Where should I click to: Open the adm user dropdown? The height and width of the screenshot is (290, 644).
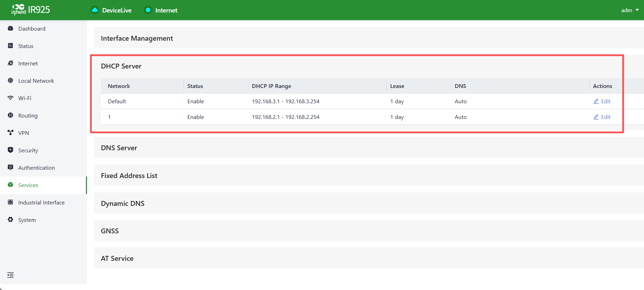[630, 10]
